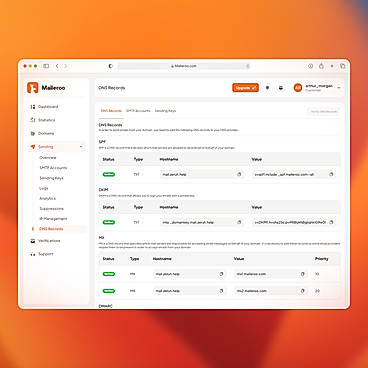
Task: Click the browser downloads icon
Action: (310, 66)
